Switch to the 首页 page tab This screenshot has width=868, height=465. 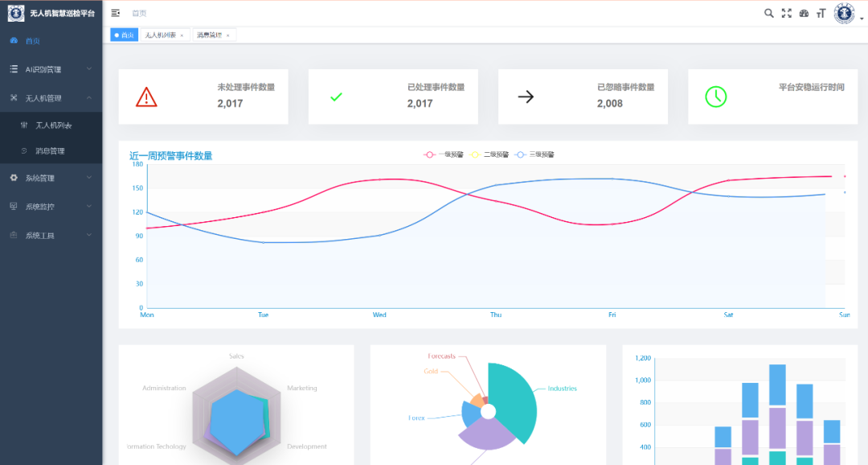point(124,35)
